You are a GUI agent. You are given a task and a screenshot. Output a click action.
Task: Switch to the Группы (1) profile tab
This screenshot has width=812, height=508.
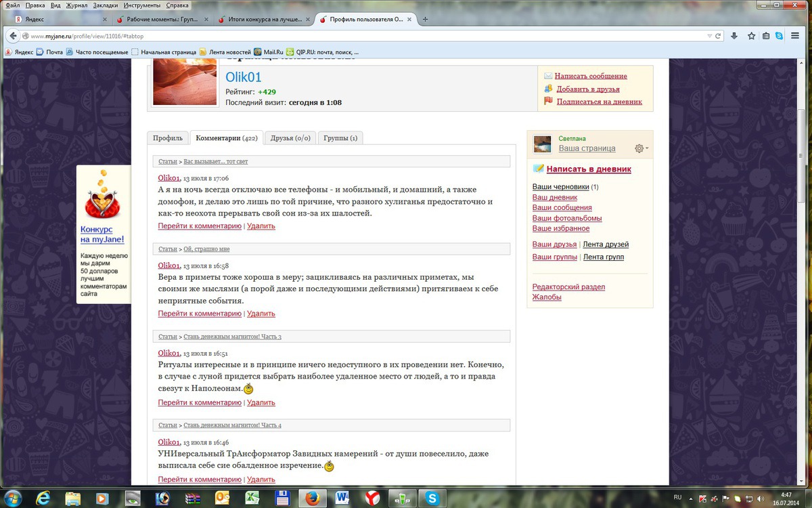tap(340, 138)
